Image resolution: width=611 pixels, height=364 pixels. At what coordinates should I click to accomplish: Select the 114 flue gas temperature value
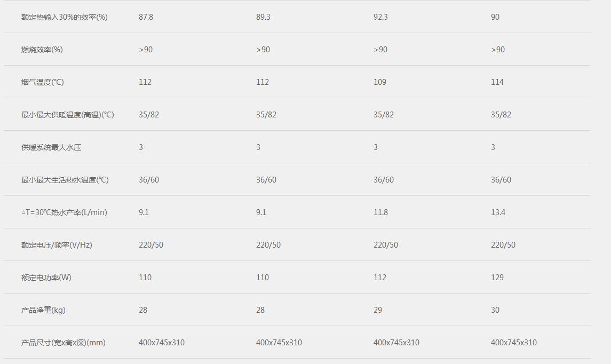coord(497,82)
